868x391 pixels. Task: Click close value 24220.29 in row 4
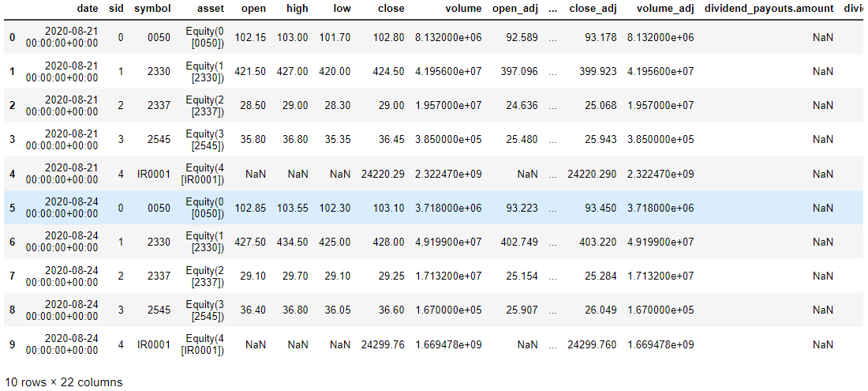click(x=383, y=174)
